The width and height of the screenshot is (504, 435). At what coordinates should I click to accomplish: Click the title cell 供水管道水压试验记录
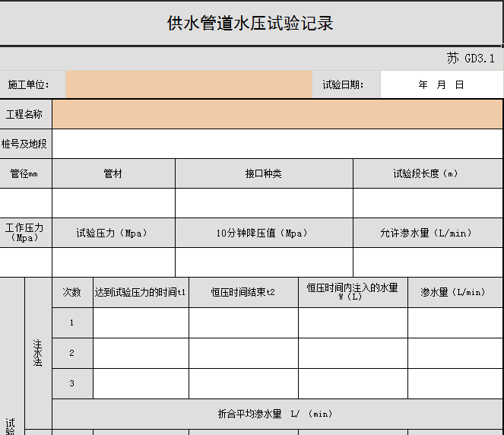point(251,23)
